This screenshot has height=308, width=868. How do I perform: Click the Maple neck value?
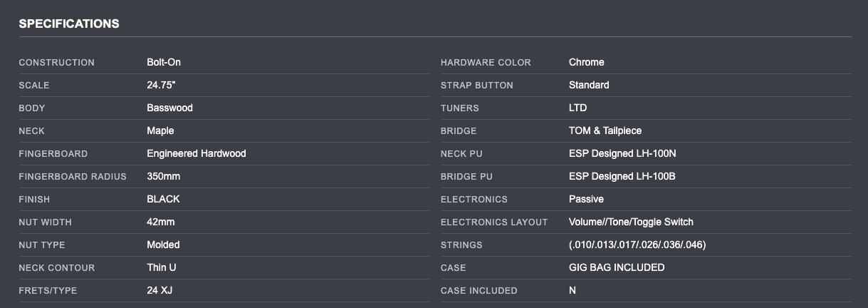click(x=160, y=130)
